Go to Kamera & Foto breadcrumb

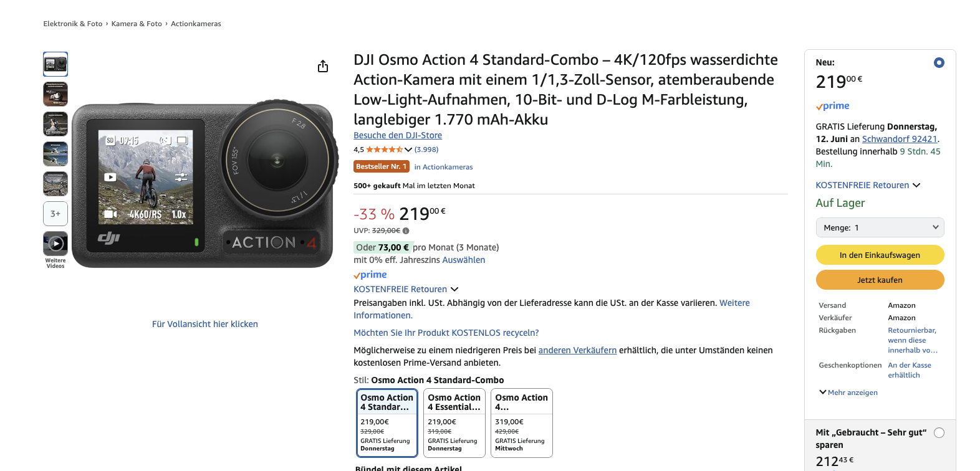(137, 24)
